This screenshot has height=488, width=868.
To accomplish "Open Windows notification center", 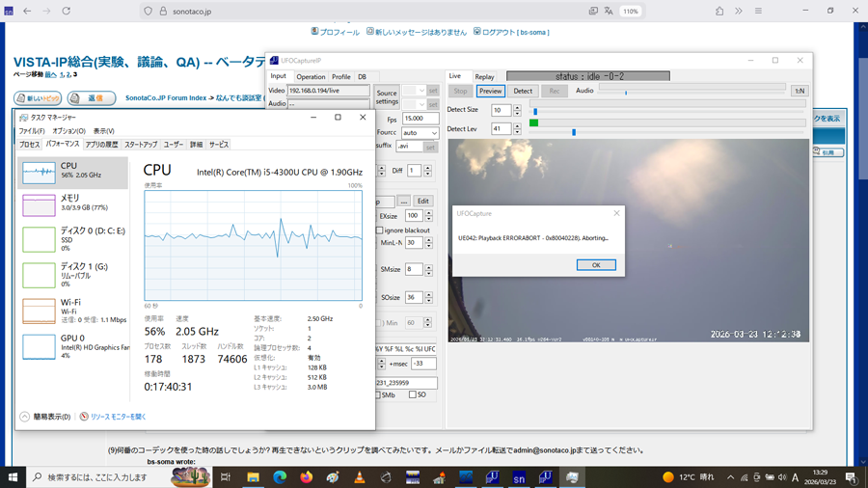I will pyautogui.click(x=852, y=477).
